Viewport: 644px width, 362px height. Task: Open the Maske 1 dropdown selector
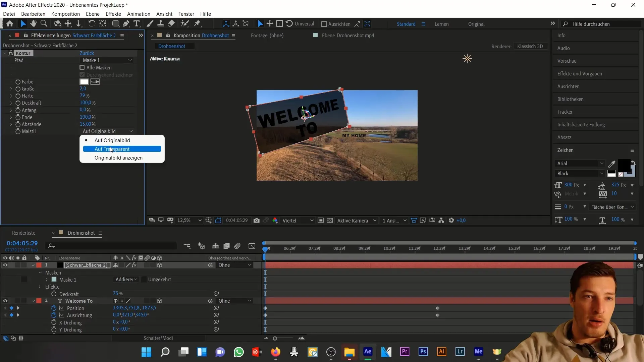107,60
